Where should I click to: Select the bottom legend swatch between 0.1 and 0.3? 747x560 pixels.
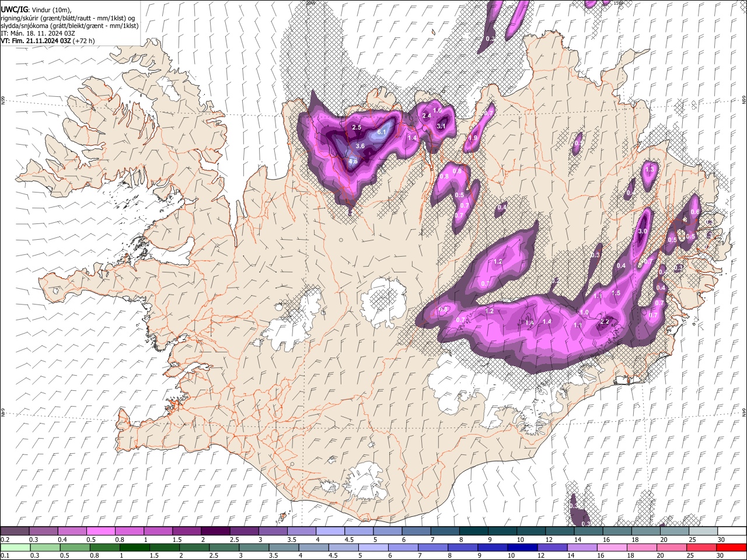tap(15, 548)
